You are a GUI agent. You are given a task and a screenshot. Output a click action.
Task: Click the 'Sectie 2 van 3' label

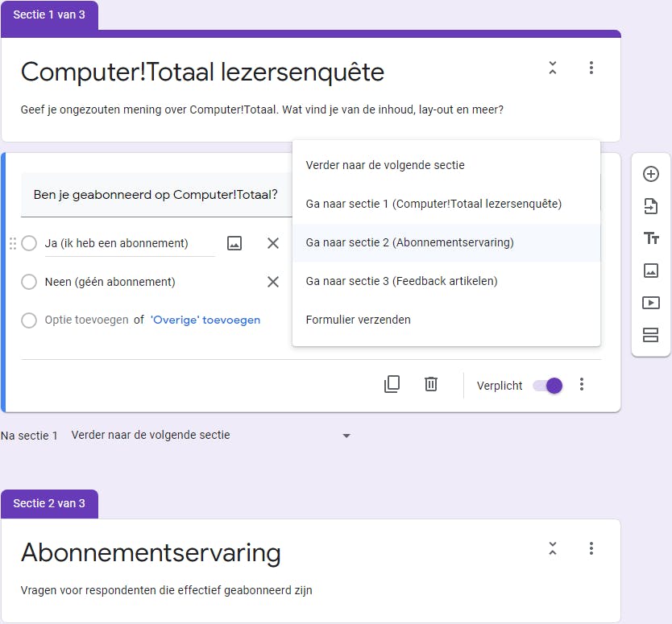click(x=49, y=504)
